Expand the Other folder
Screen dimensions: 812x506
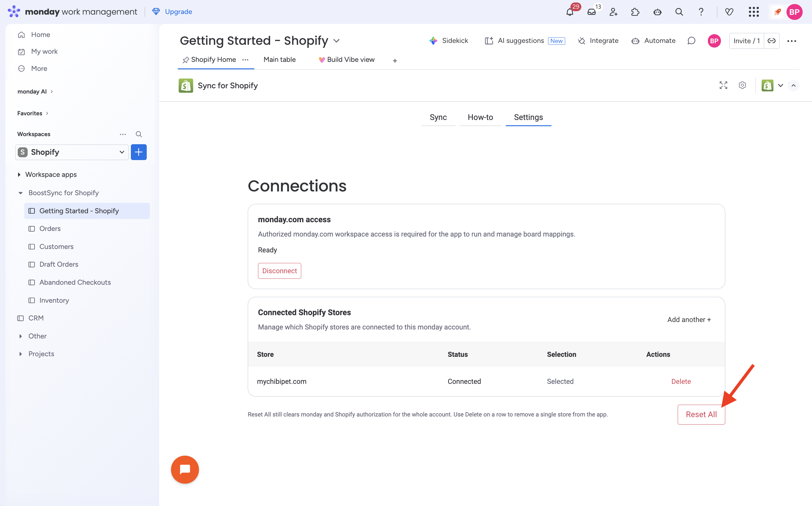21,336
